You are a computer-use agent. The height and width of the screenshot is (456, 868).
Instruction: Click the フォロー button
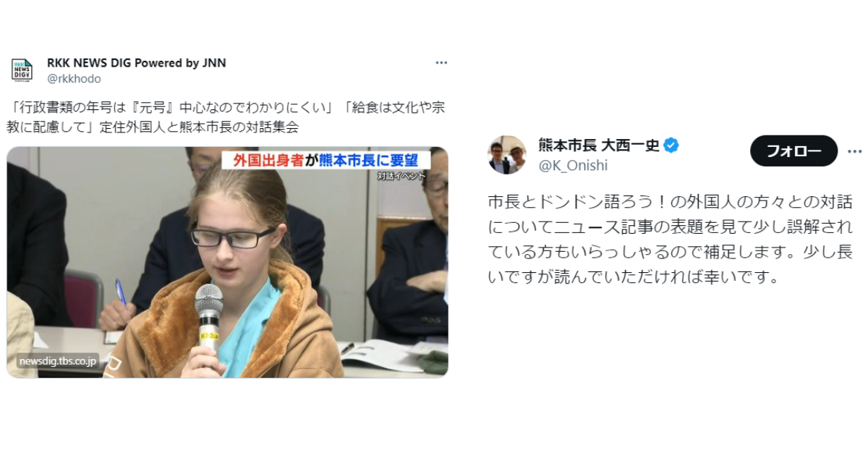(793, 151)
